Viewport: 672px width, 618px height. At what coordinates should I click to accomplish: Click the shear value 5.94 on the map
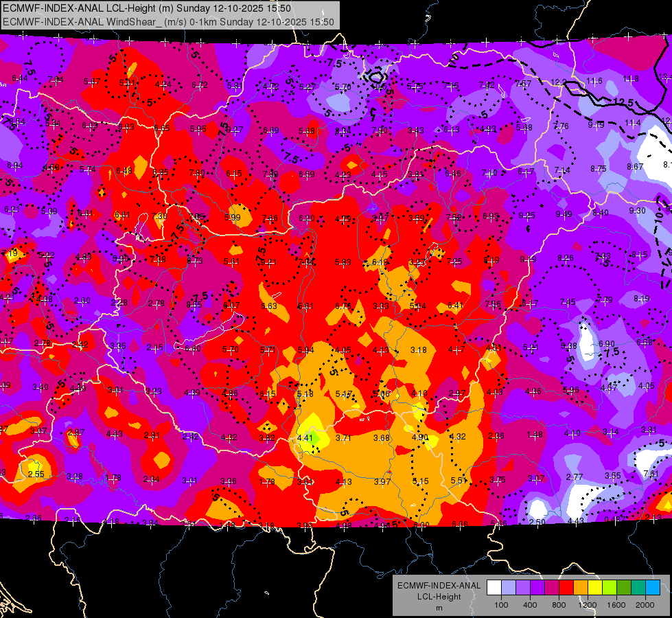pos(305,350)
